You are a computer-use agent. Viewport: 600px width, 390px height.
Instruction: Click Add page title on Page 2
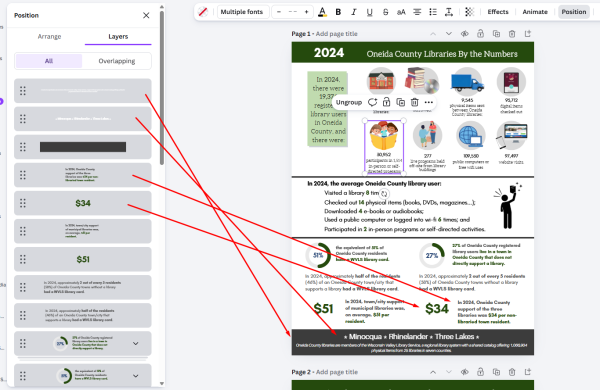336,372
